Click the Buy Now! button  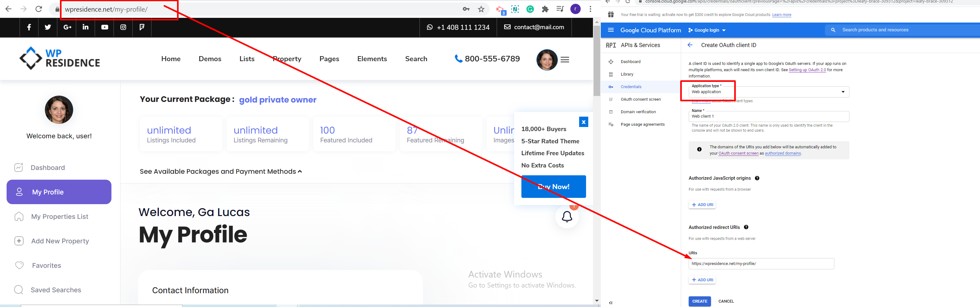click(x=553, y=187)
